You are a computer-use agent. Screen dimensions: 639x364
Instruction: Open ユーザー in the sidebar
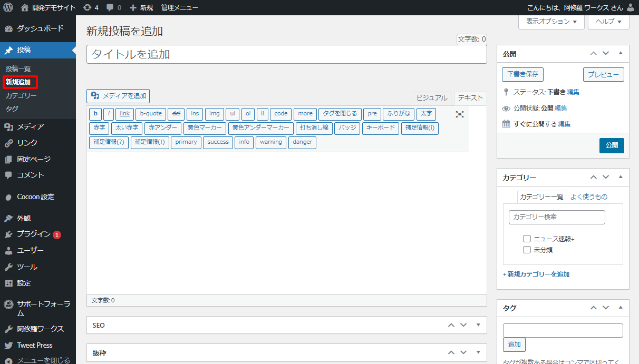click(38, 250)
